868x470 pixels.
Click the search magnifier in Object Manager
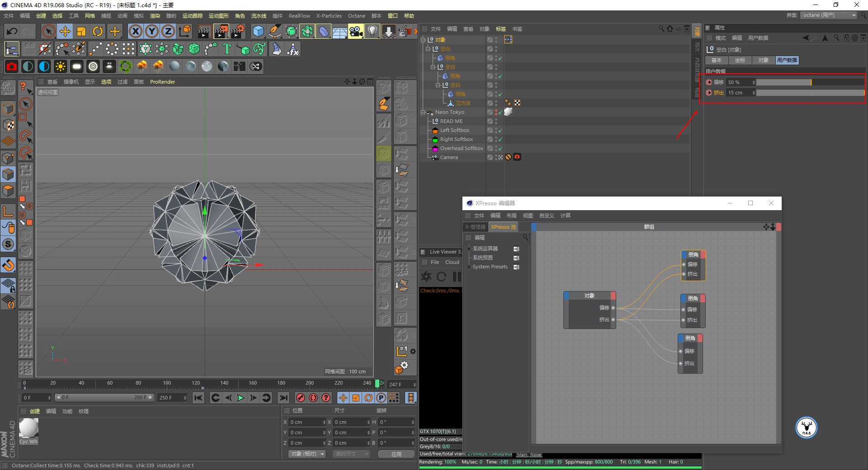tap(661, 28)
